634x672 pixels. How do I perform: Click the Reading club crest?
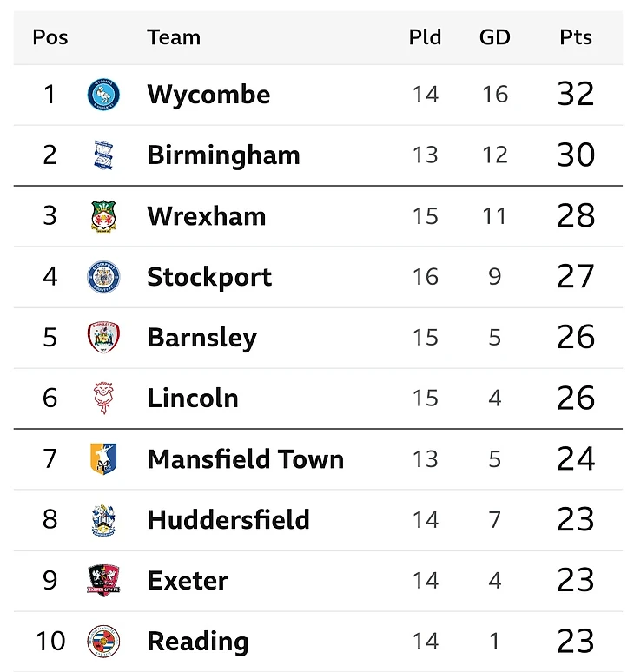pos(103,642)
